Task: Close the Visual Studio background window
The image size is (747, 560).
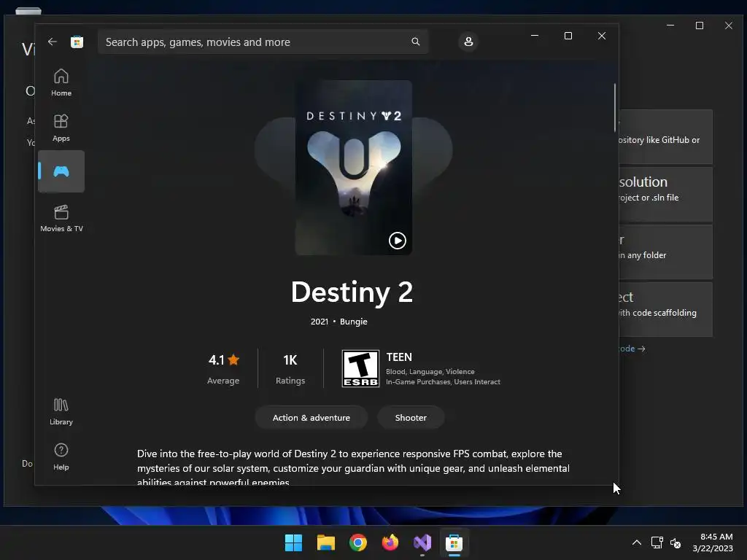Action: pyautogui.click(x=729, y=26)
